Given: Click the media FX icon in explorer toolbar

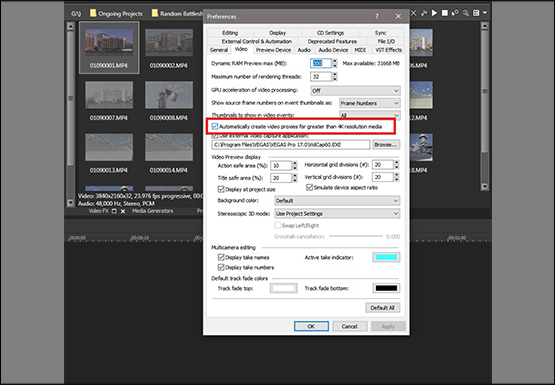Looking at the screenshot, I should pos(424,13).
